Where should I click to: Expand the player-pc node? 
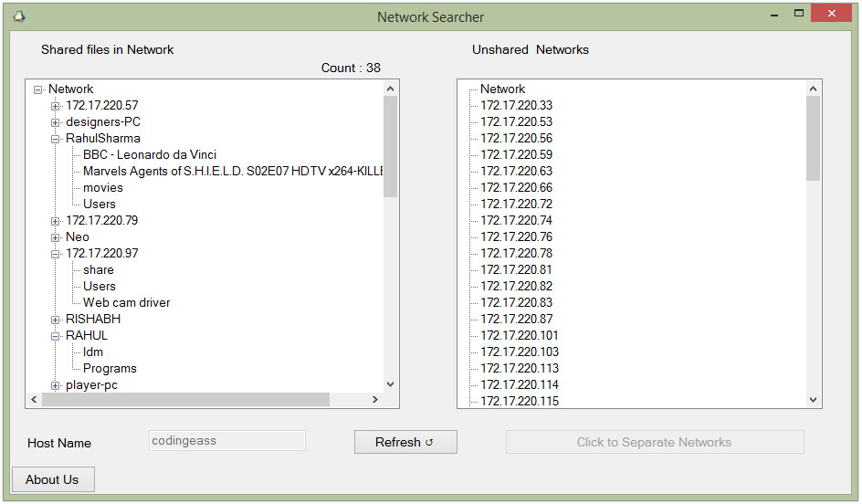[x=55, y=386]
